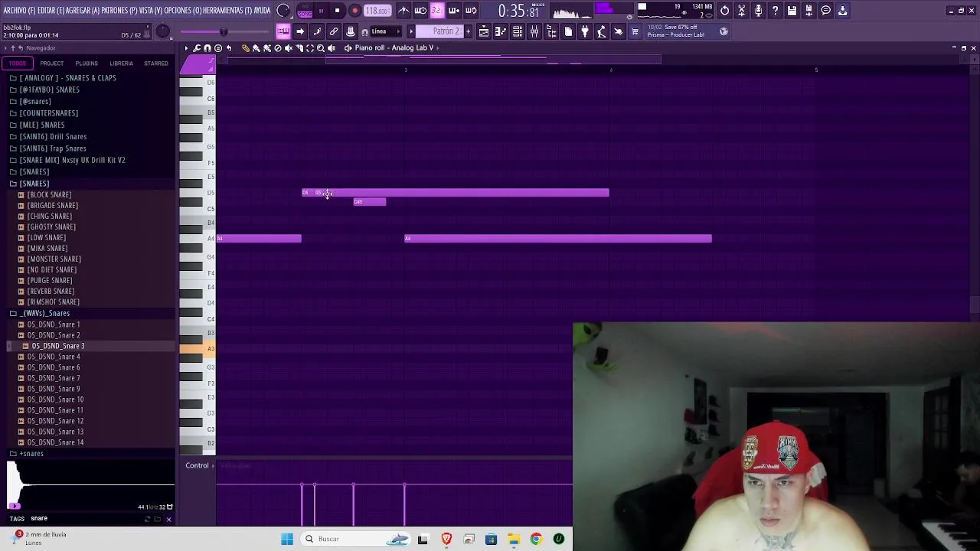Switch to the PLUGINS browser tab
Viewport: 980px width, 551px height.
click(87, 64)
